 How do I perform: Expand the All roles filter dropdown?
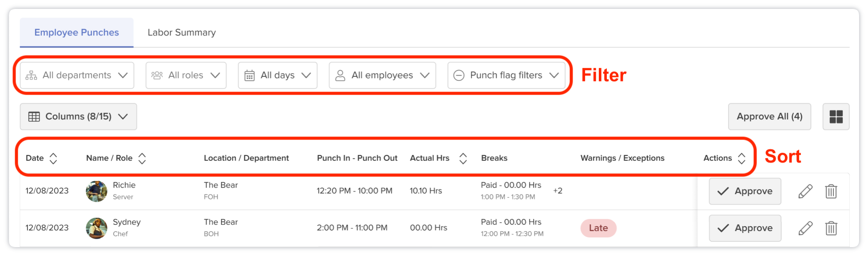click(x=186, y=76)
